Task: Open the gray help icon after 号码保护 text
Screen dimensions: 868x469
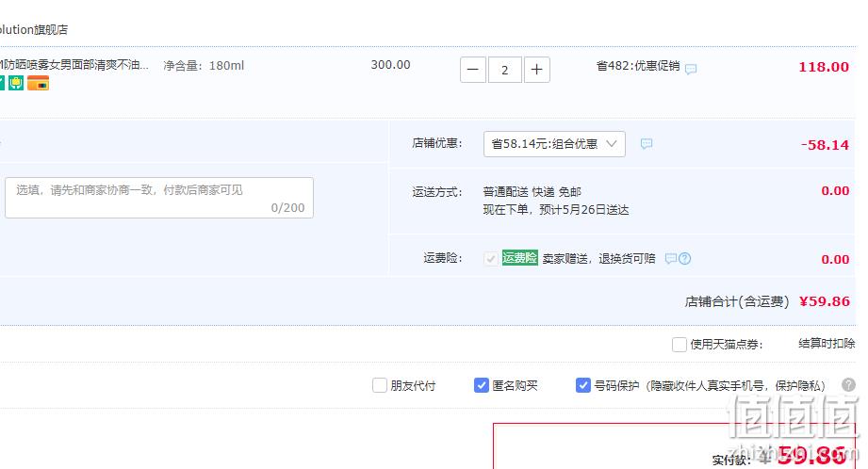Action: [x=848, y=384]
